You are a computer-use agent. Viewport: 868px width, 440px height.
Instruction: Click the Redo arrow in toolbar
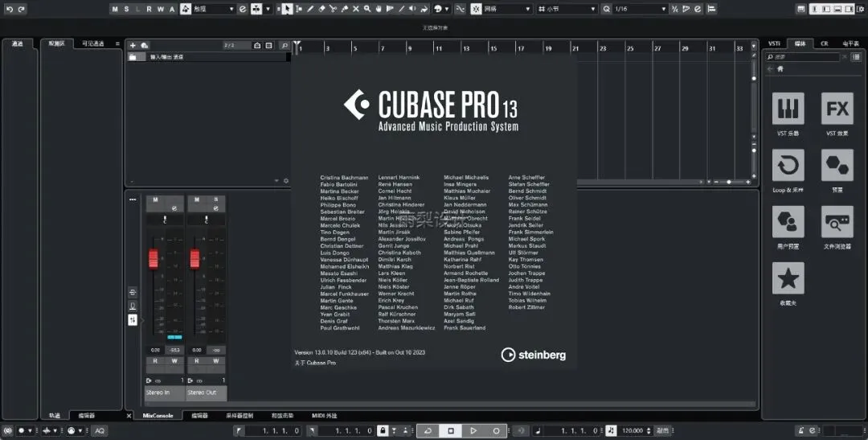[21, 9]
